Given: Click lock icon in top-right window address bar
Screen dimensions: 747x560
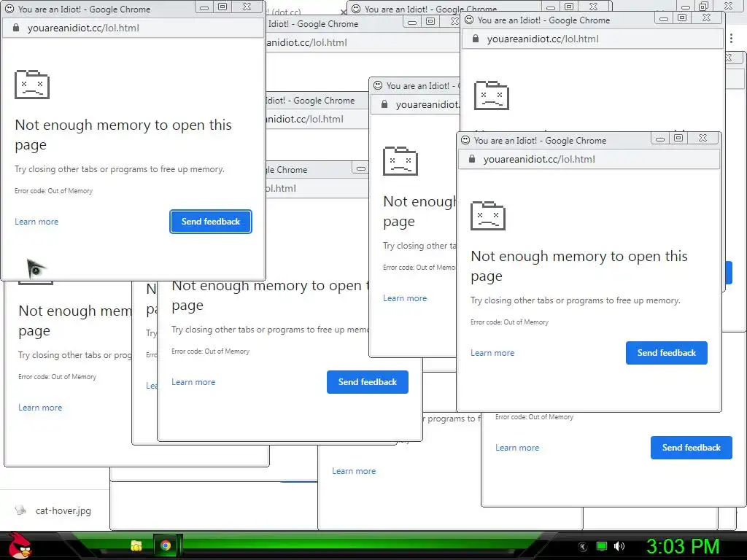Looking at the screenshot, I should coord(476,39).
